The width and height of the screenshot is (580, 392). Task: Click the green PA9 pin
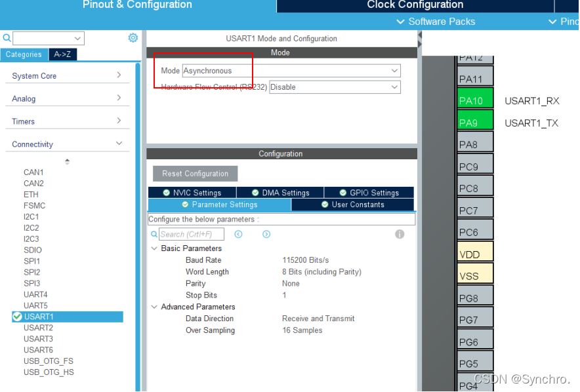pyautogui.click(x=475, y=120)
